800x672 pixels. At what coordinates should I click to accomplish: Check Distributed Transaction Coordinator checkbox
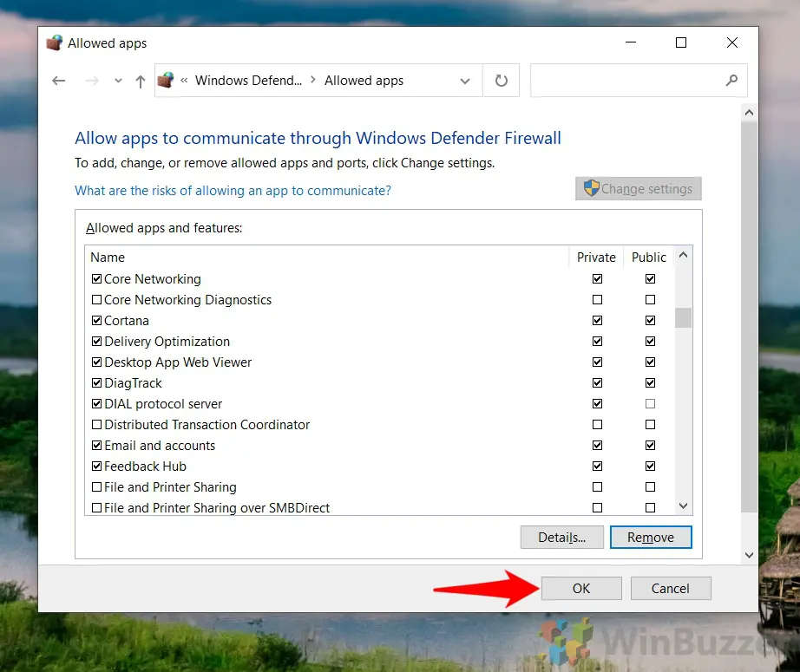click(x=96, y=425)
